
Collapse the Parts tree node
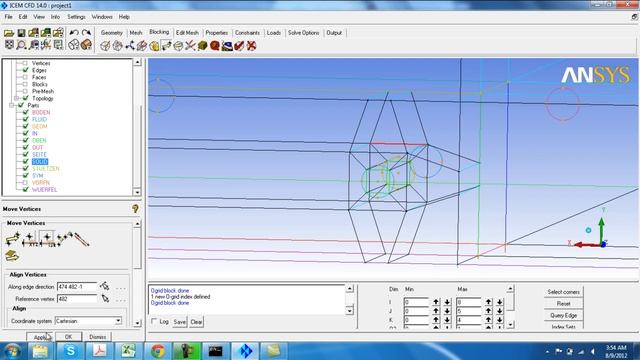11,105
